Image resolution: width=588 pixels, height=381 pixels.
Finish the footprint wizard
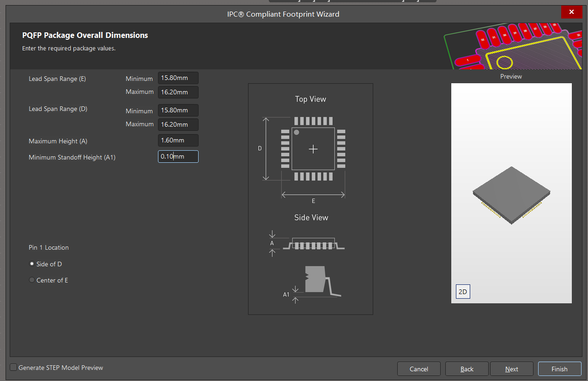coord(559,369)
